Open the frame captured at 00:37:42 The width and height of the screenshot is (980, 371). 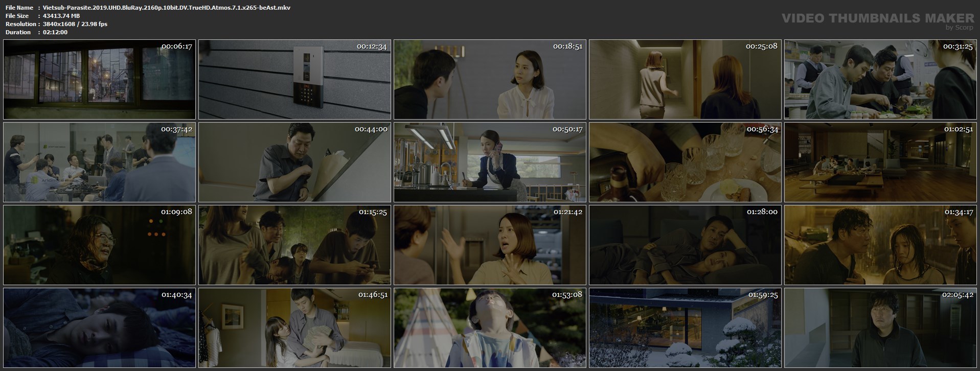pyautogui.click(x=99, y=162)
